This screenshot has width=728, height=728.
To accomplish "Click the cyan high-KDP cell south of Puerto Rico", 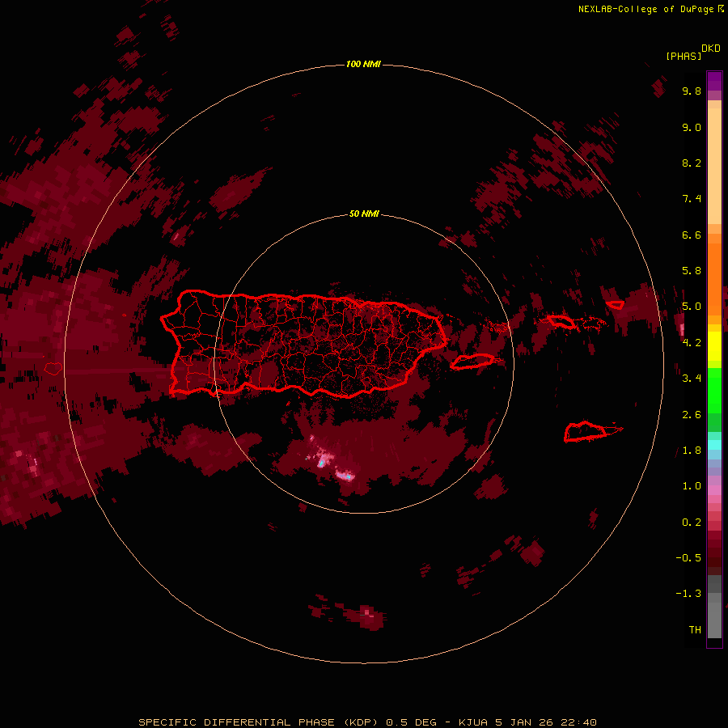I will (x=321, y=463).
